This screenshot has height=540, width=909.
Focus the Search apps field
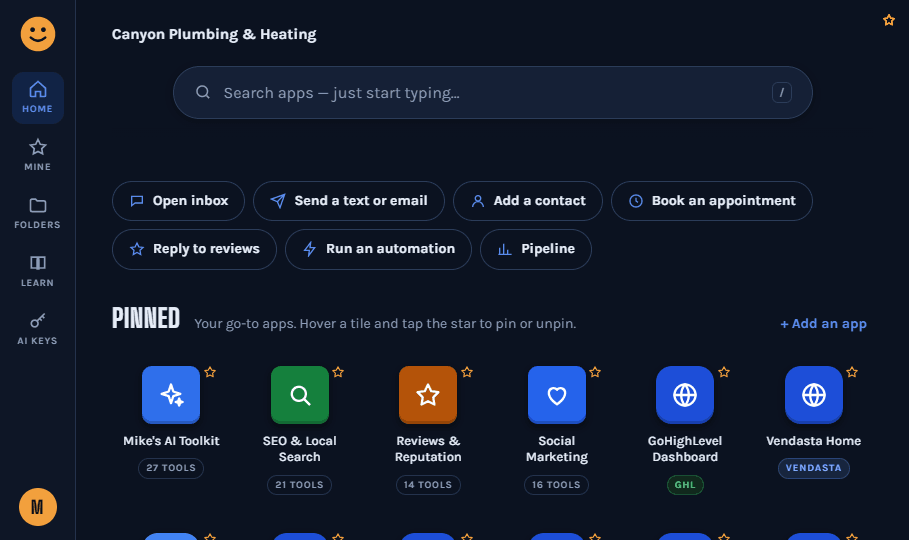tap(493, 93)
